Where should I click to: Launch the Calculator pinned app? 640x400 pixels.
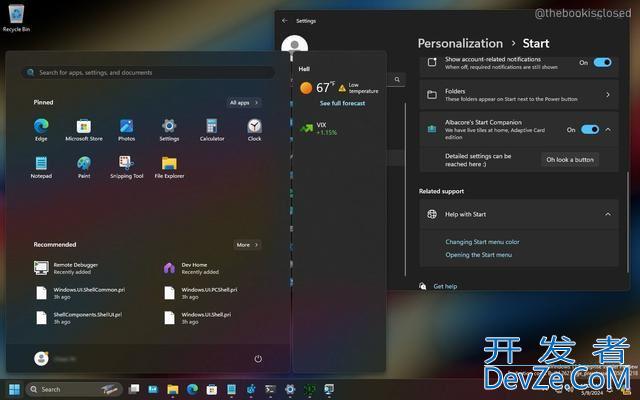coord(212,129)
